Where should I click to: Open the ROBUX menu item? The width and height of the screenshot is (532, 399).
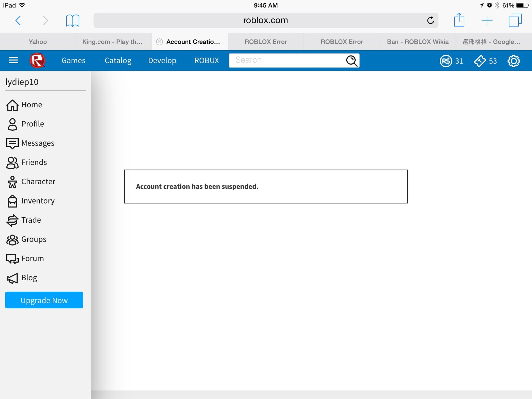(x=207, y=61)
